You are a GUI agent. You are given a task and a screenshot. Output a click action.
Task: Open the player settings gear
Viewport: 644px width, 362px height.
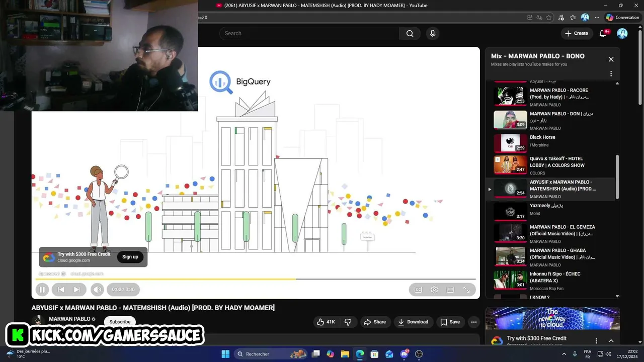[x=434, y=290]
